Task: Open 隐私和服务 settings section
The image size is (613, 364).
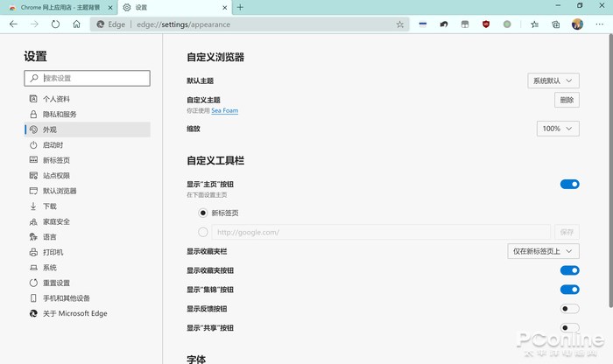Action: (x=88, y=114)
